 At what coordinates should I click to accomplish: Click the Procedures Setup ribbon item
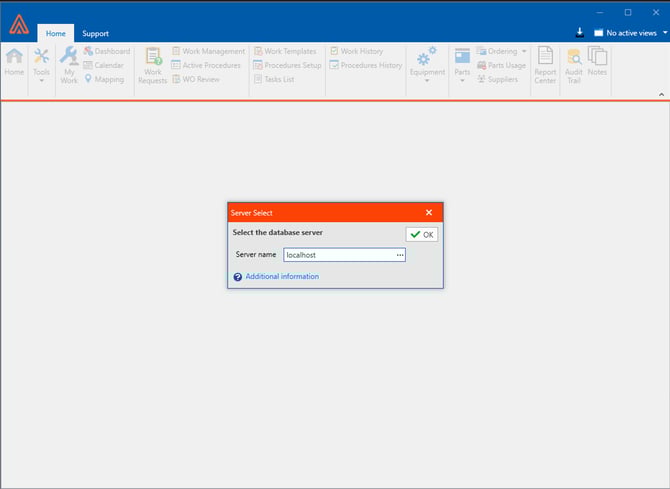click(292, 65)
